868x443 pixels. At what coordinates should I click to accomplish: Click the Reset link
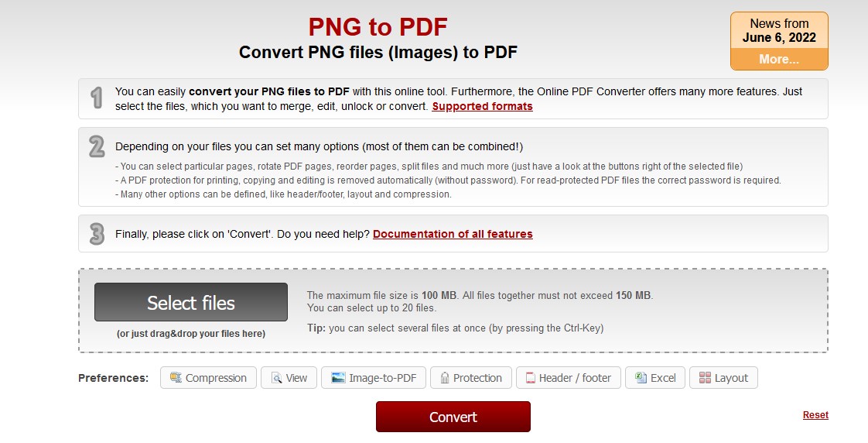click(815, 414)
